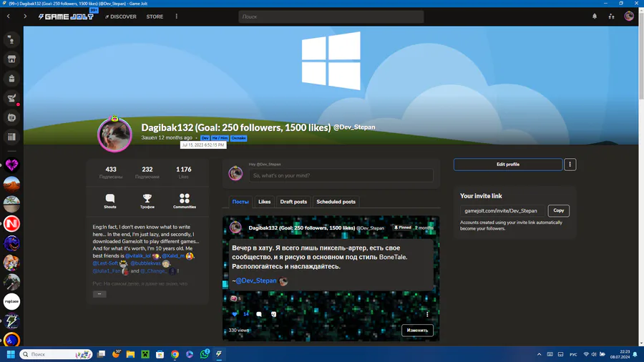Open the Windows Start menu
This screenshot has width=644, height=362.
11,354
